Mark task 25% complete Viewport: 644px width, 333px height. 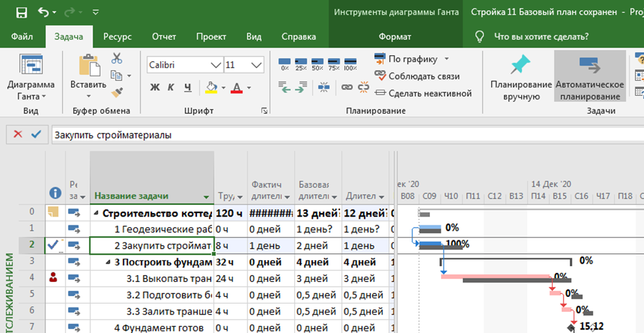coord(301,65)
